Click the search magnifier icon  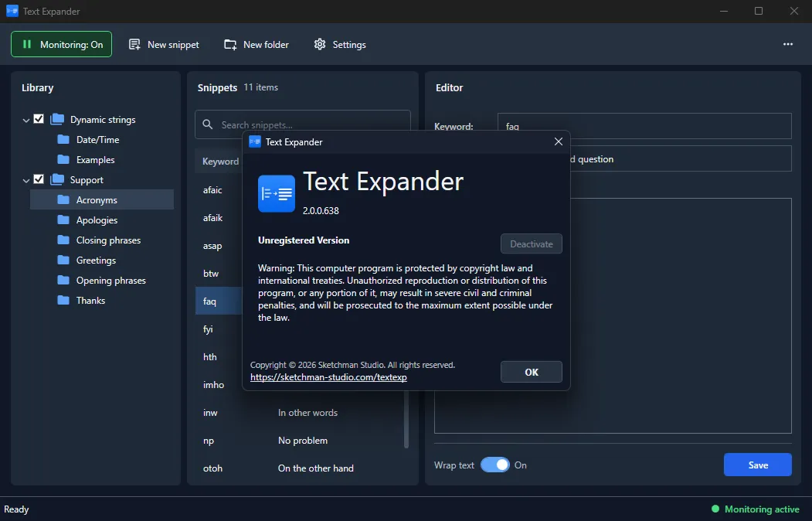click(208, 124)
